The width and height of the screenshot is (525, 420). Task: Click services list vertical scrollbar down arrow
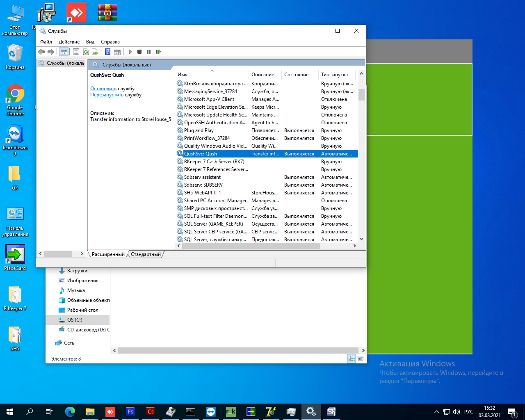click(361, 239)
